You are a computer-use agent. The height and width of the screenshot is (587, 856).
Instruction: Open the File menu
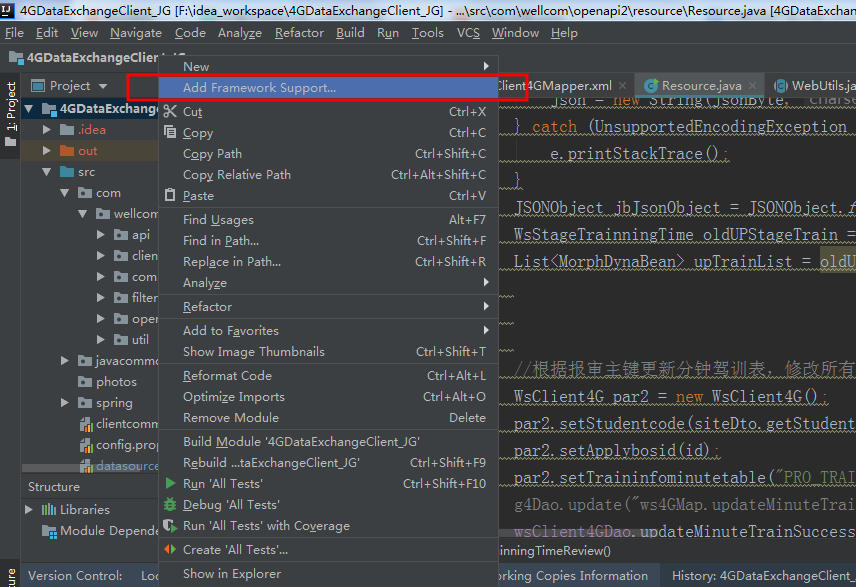pos(14,33)
